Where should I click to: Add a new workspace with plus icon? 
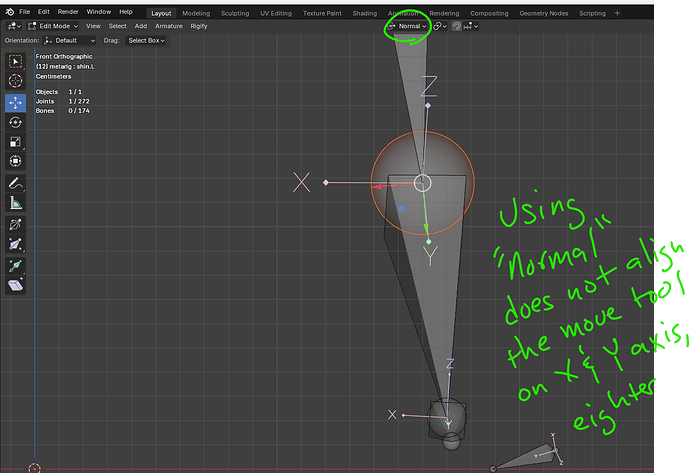tap(617, 13)
